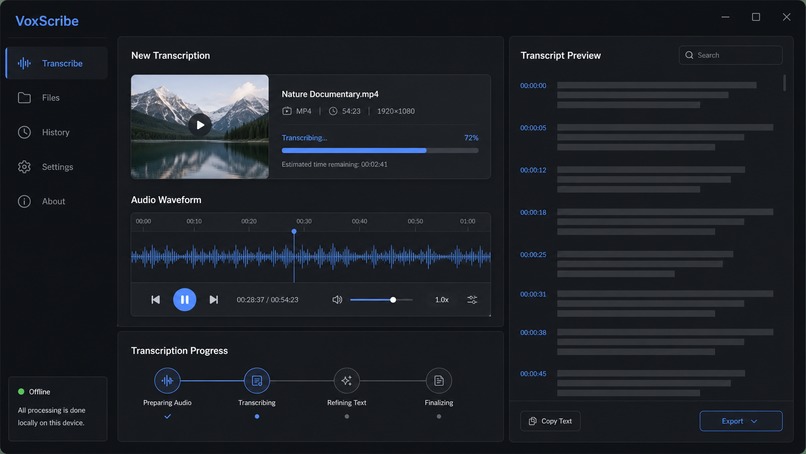Viewport: 806px width, 454px height.
Task: Select the Preparing Audio step icon
Action: tap(167, 381)
